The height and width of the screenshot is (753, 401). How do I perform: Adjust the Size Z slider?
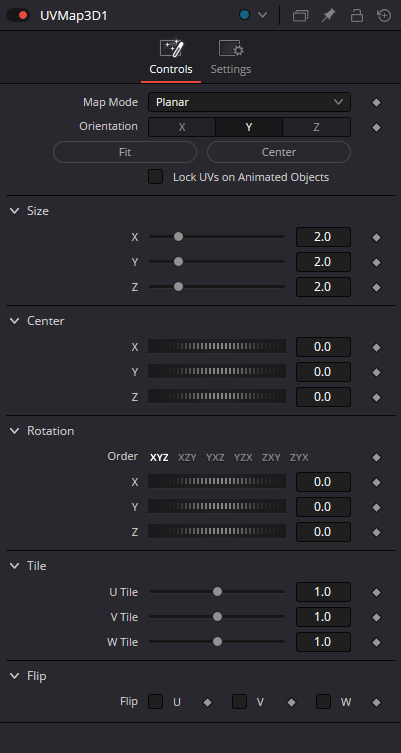pos(217,287)
